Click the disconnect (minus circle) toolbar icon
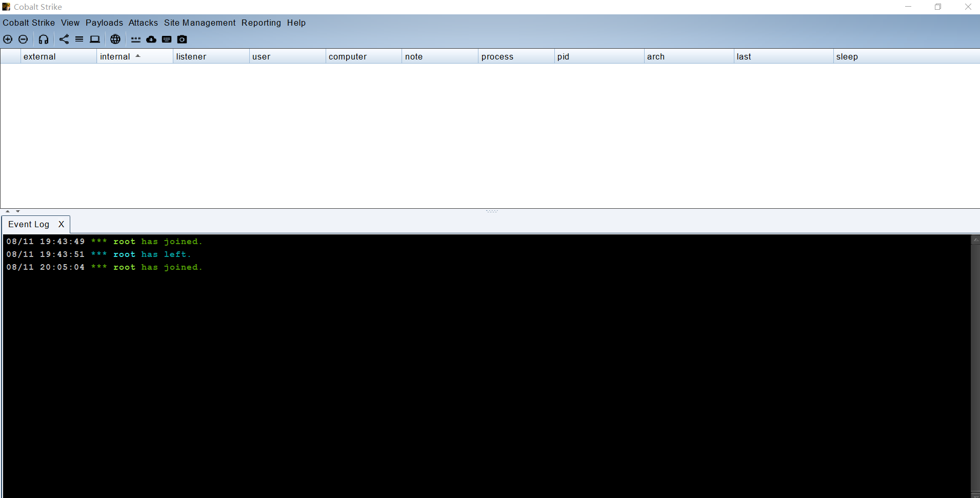Screen dimensions: 980x498 point(23,39)
